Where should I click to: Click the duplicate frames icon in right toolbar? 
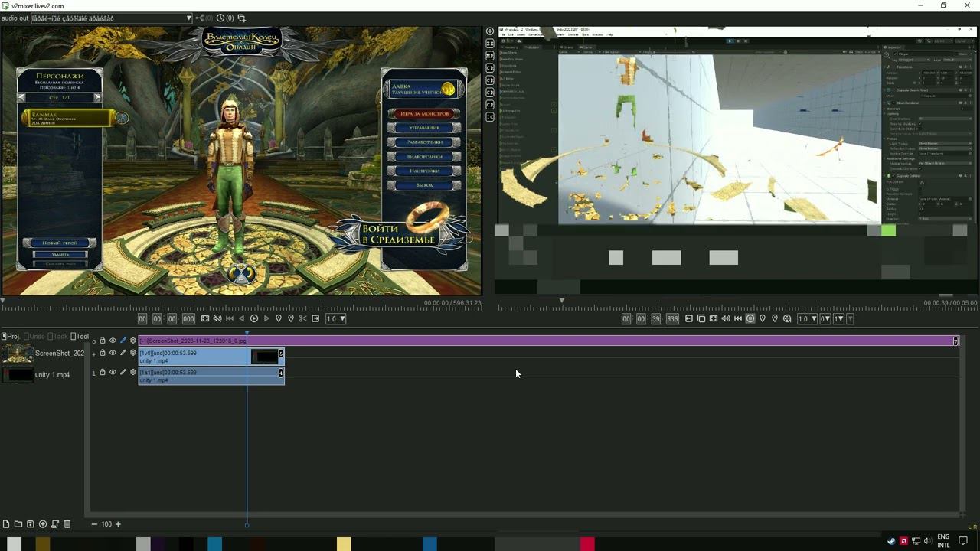(701, 318)
